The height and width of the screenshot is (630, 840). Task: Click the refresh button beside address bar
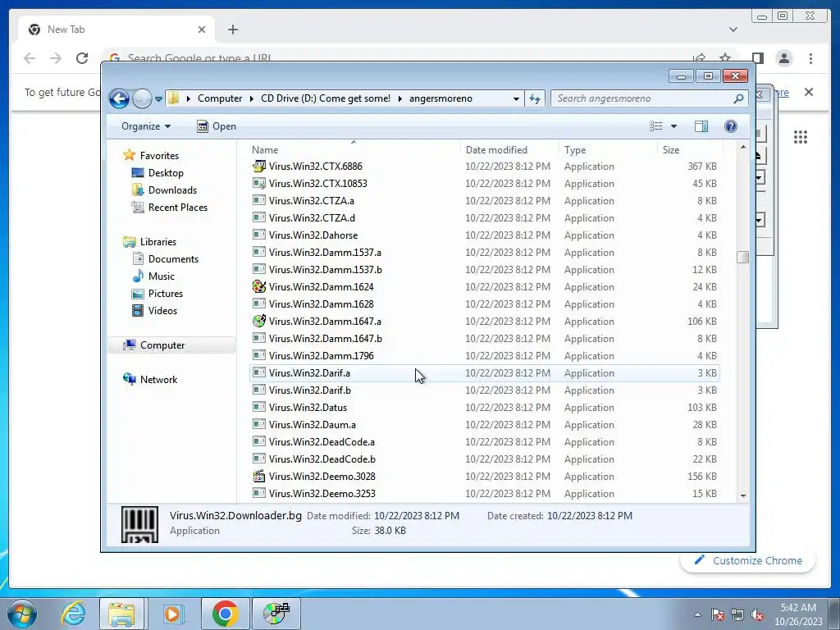pyautogui.click(x=535, y=98)
